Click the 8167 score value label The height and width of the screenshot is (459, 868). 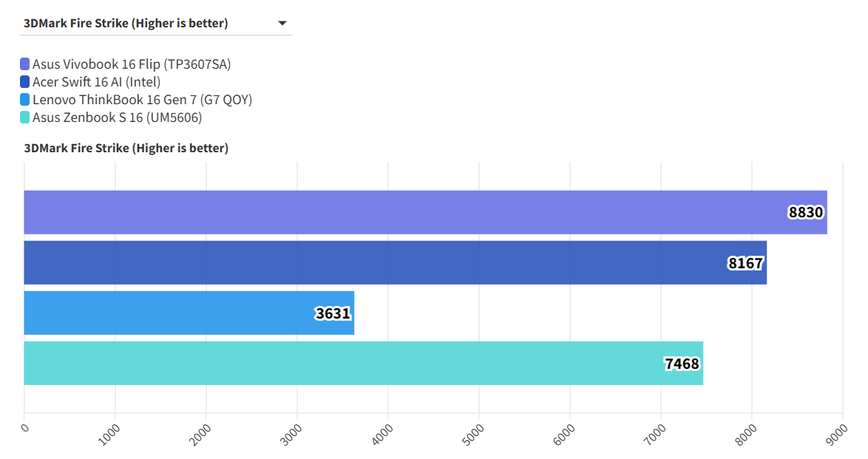[745, 263]
